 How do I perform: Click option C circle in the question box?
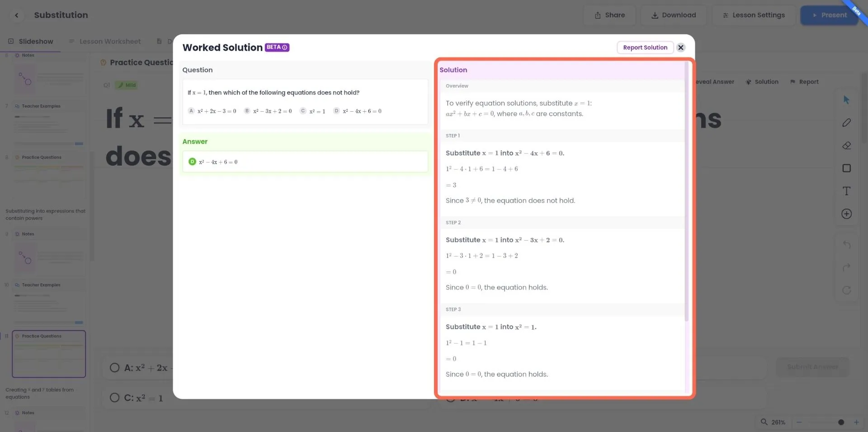pyautogui.click(x=303, y=111)
